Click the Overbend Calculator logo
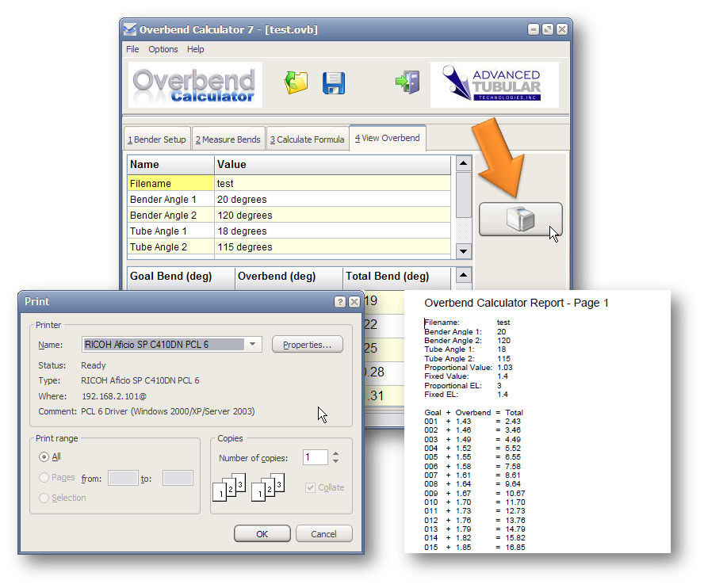 coord(195,85)
